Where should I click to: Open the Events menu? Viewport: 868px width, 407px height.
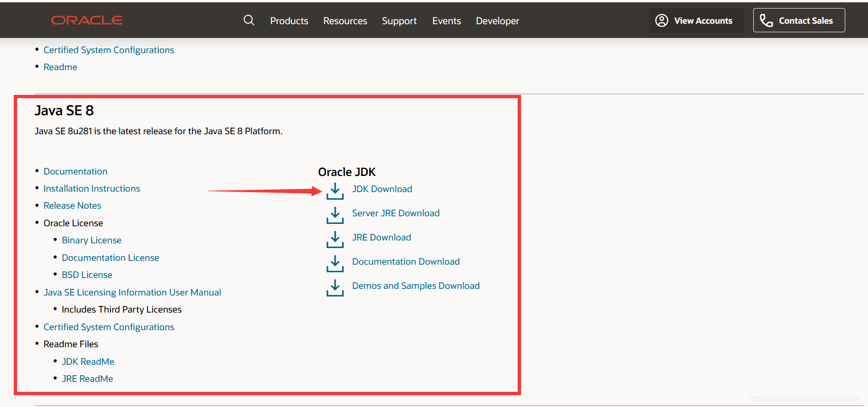[447, 21]
